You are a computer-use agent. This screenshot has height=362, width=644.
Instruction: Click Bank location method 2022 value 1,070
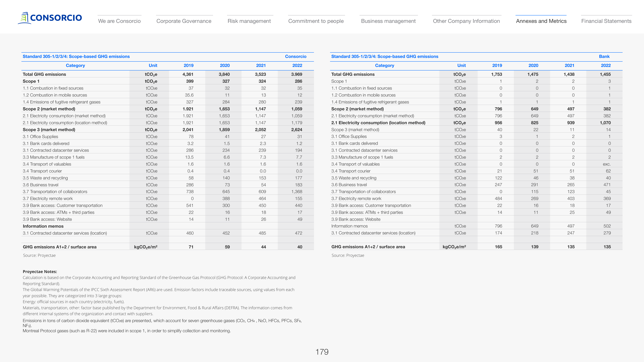(x=605, y=123)
